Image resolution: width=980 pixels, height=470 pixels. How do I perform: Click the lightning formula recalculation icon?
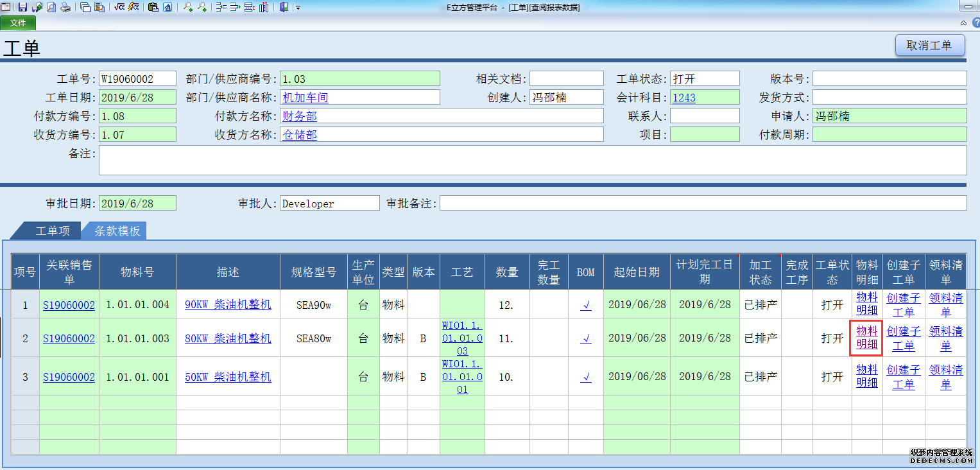click(133, 7)
